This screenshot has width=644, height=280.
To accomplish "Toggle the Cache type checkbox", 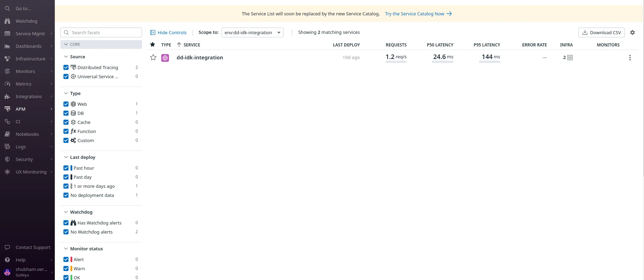I will tap(66, 122).
